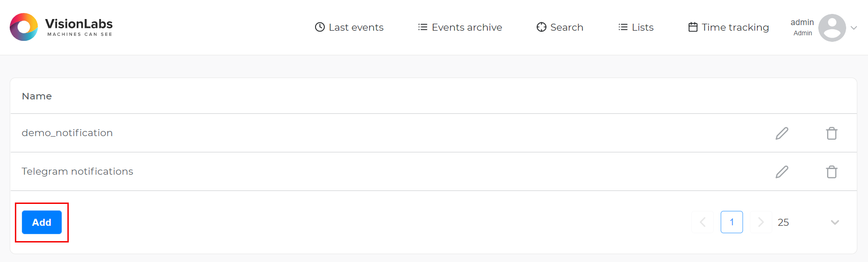Go to the previous page arrow

pos(703,222)
